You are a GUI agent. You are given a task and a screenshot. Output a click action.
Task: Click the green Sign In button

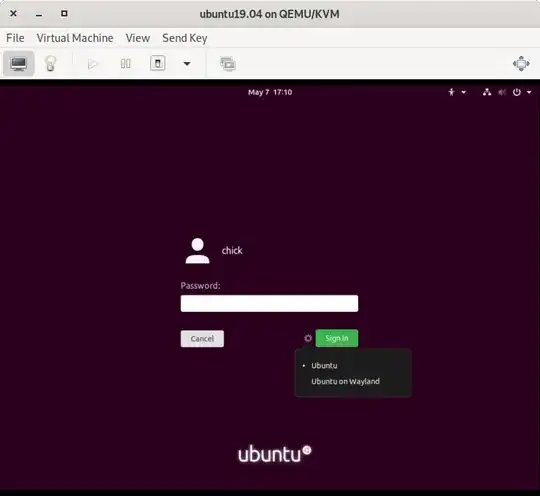337,338
